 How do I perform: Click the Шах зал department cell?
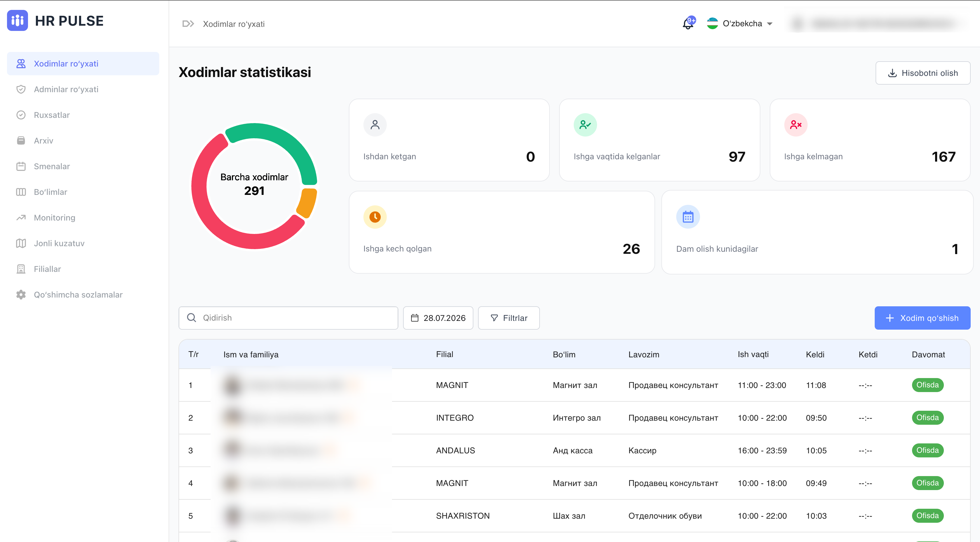[569, 516]
